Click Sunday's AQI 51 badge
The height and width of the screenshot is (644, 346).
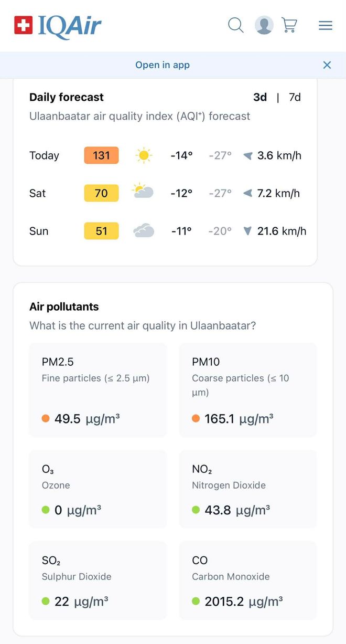tap(101, 231)
